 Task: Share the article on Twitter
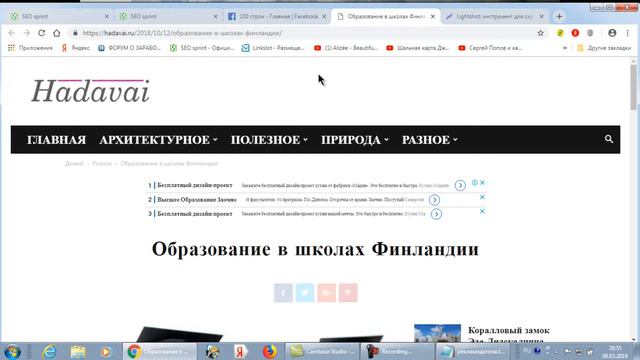tap(305, 293)
